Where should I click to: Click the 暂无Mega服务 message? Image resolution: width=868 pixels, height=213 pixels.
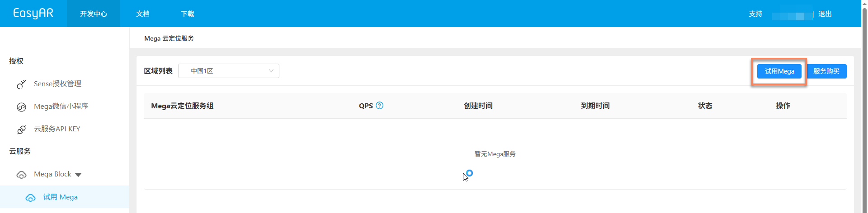[x=495, y=154]
